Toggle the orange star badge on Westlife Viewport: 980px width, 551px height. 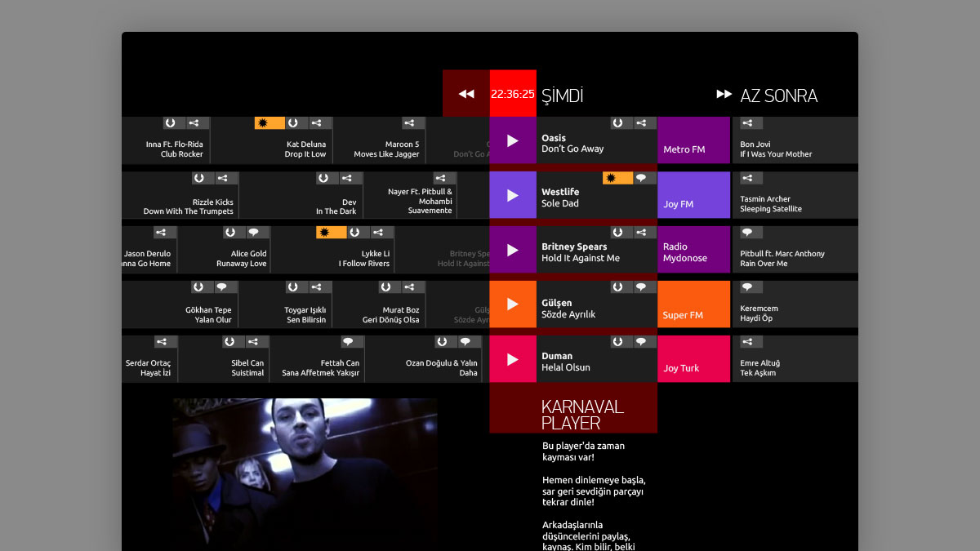617,178
